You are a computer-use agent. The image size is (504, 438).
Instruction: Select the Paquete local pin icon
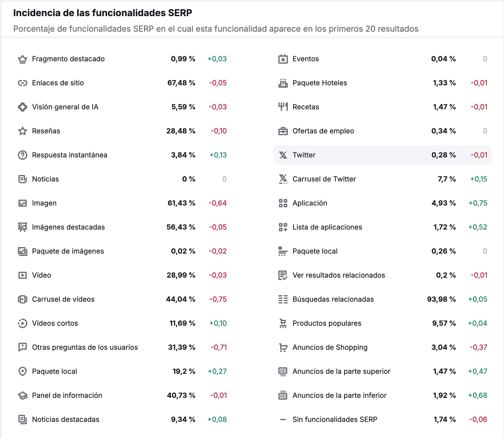[22, 371]
